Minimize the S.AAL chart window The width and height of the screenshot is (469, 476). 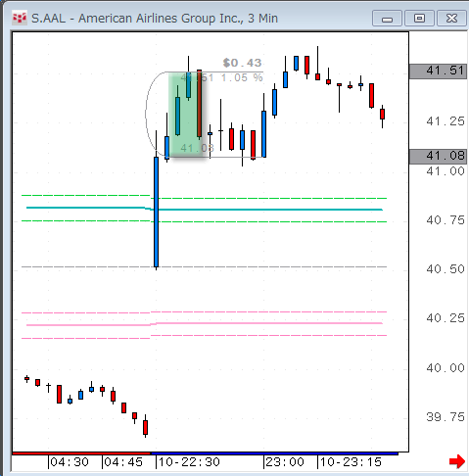[x=387, y=19]
